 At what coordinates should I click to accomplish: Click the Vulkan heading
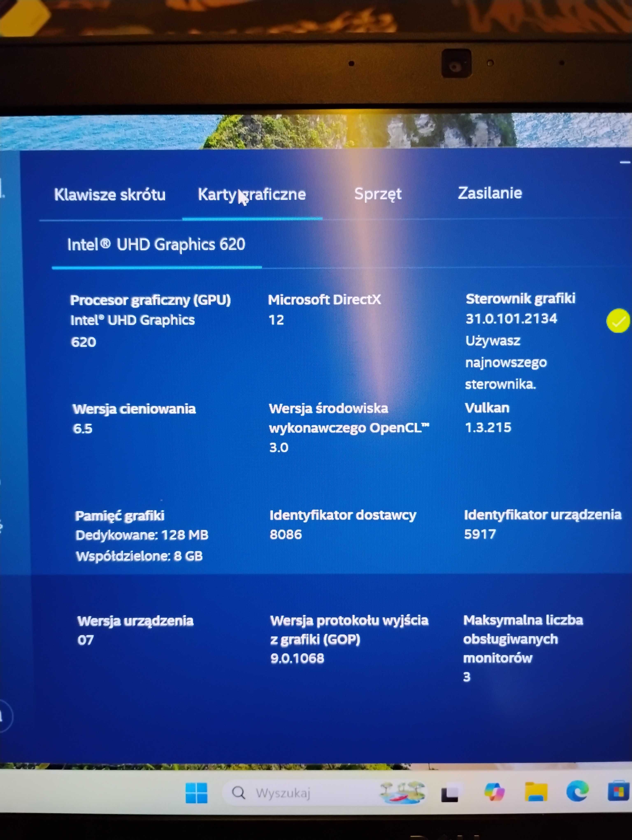coord(487,408)
